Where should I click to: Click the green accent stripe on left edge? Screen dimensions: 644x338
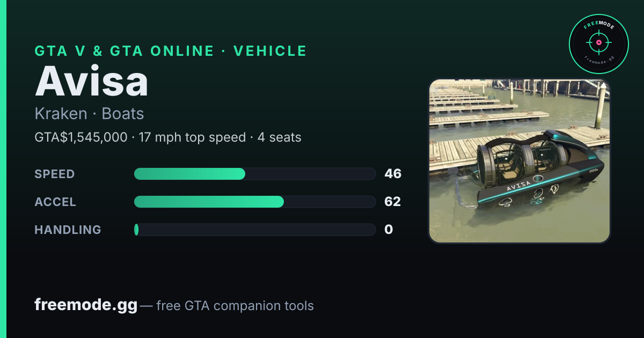click(3, 169)
